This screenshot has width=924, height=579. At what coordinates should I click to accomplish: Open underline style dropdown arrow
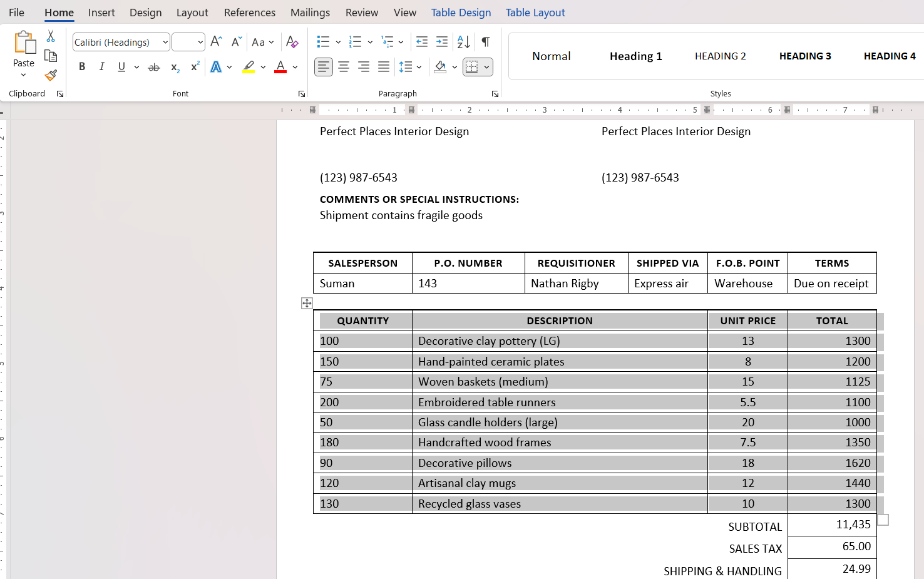[136, 67]
